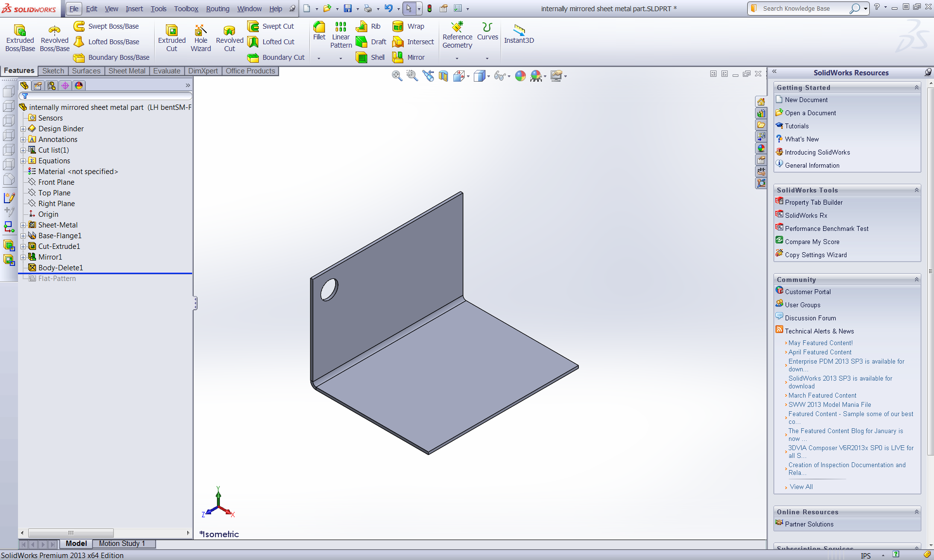
Task: Click the Rebuild traffic light icon
Action: coord(430,8)
